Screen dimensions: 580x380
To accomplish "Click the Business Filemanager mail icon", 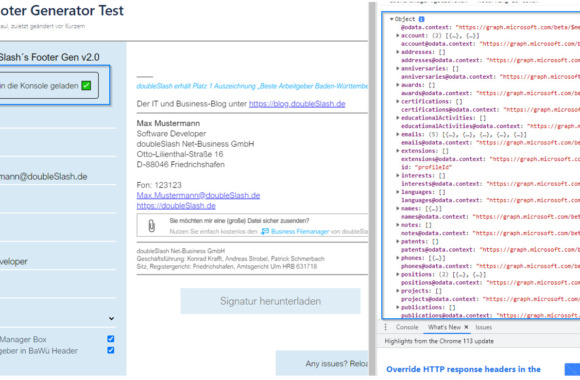I will (264, 231).
